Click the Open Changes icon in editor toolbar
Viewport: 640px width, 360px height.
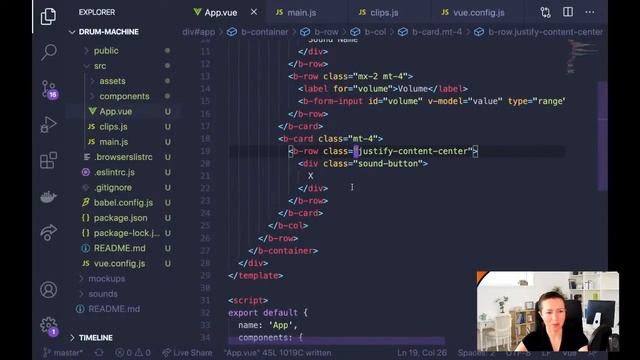pyautogui.click(x=545, y=12)
